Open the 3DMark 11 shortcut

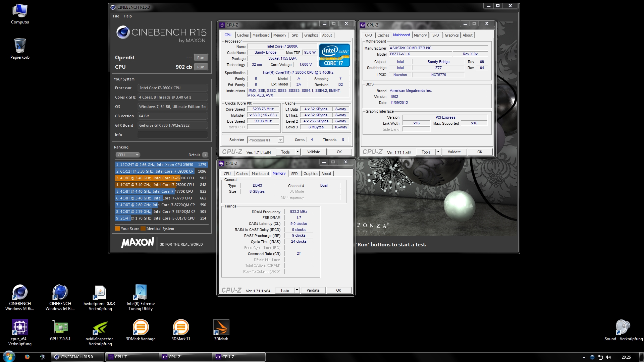181,330
